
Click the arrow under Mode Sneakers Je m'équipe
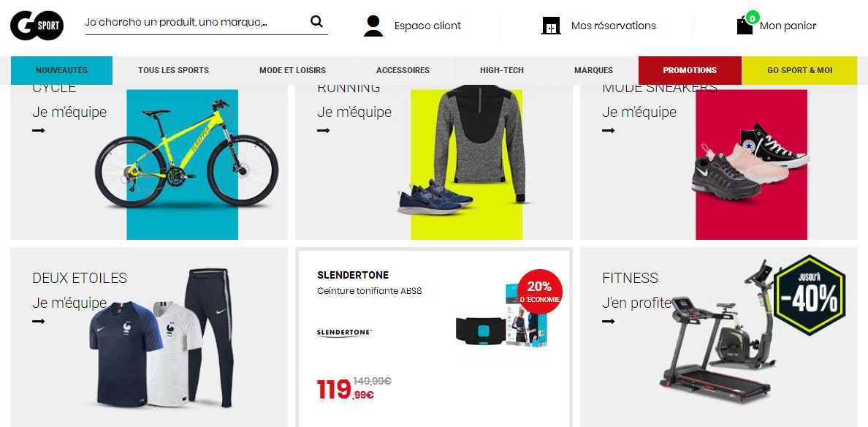coord(609,131)
